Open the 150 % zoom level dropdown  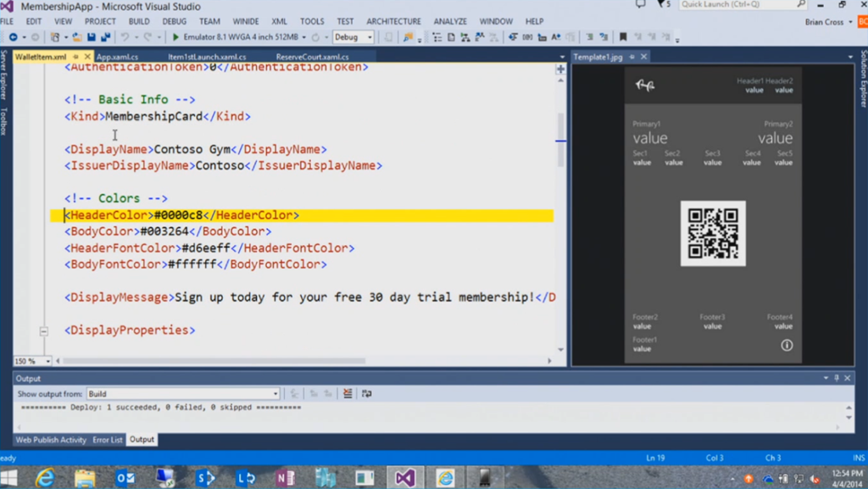(48, 361)
